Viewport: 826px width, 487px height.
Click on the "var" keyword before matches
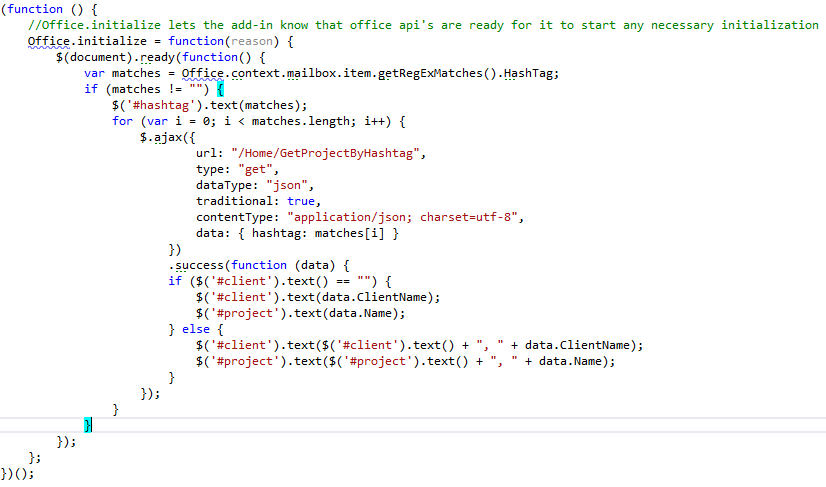[95, 73]
